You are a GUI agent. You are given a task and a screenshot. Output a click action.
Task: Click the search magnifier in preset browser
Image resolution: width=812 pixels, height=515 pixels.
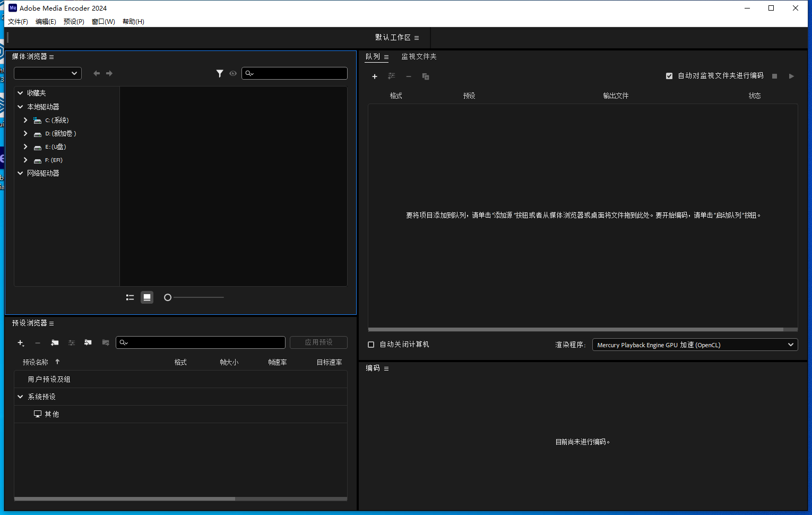pyautogui.click(x=123, y=342)
